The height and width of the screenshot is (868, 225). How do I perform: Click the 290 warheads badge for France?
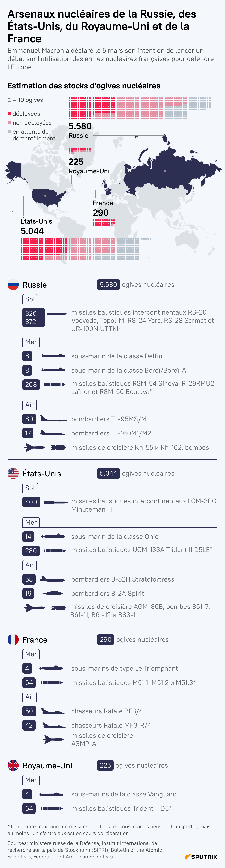[105, 639]
